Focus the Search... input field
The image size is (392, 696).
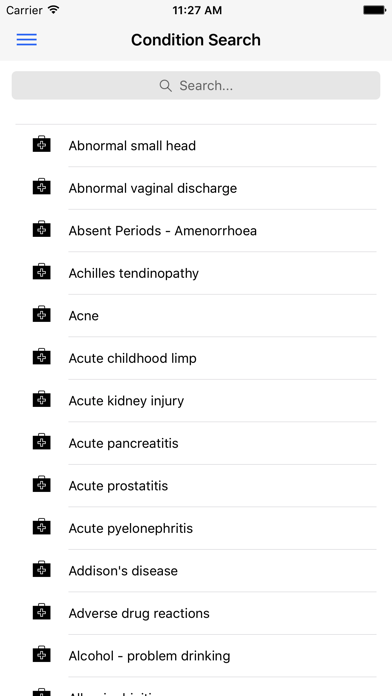pos(196,86)
